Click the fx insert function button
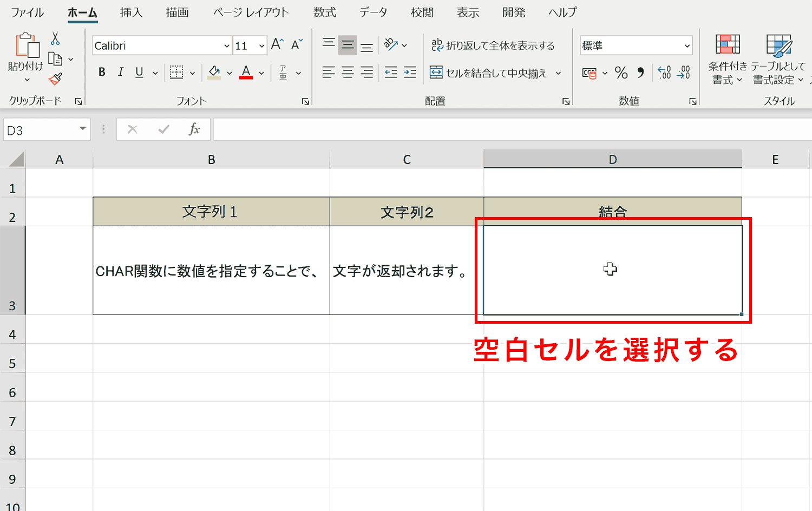This screenshot has width=812, height=511. pyautogui.click(x=194, y=129)
